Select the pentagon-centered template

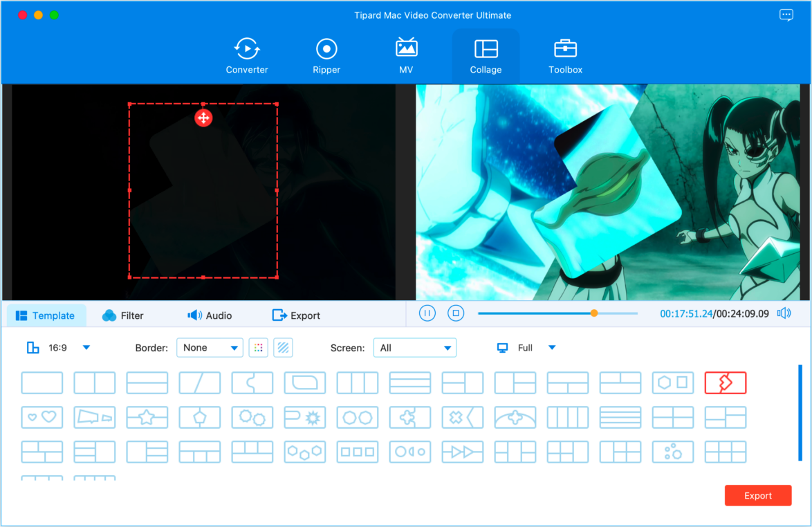(x=200, y=417)
